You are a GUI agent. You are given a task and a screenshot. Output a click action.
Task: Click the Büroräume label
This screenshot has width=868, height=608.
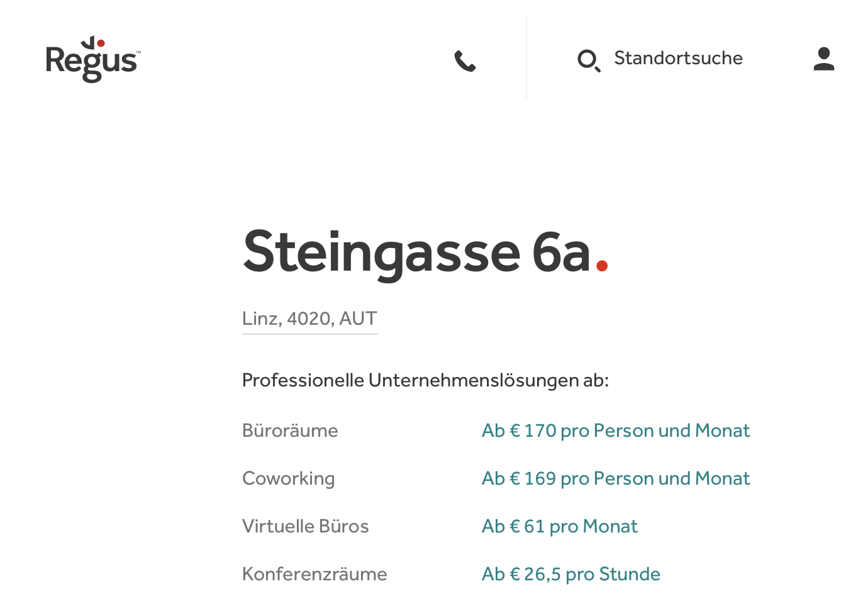290,431
